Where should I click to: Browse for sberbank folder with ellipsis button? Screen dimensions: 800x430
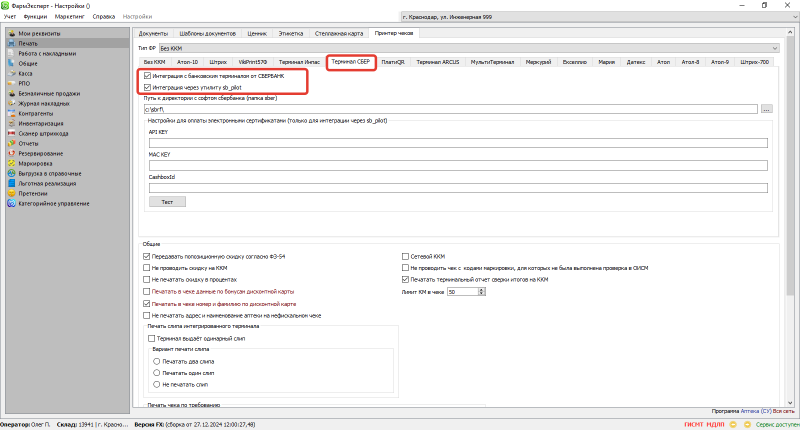767,108
